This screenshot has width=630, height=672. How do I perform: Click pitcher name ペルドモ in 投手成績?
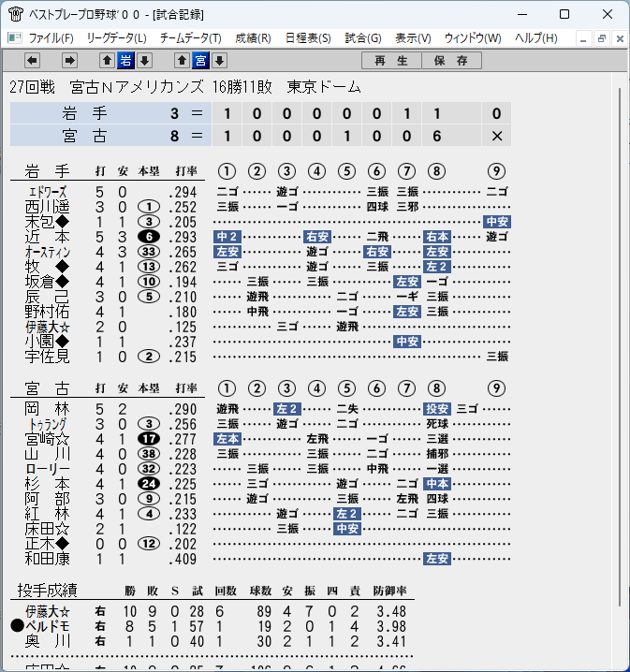[x=48, y=626]
